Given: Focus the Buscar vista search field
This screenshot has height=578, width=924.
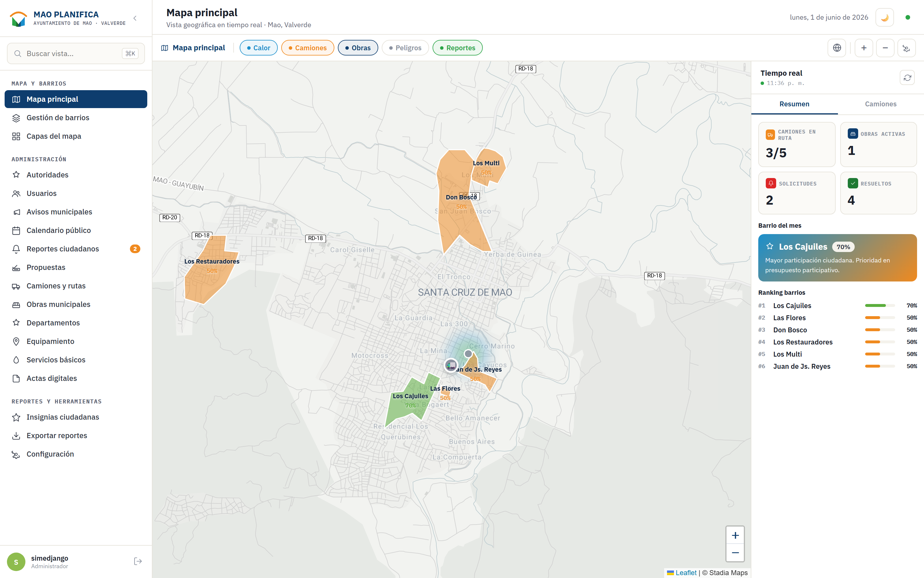Looking at the screenshot, I should point(76,53).
